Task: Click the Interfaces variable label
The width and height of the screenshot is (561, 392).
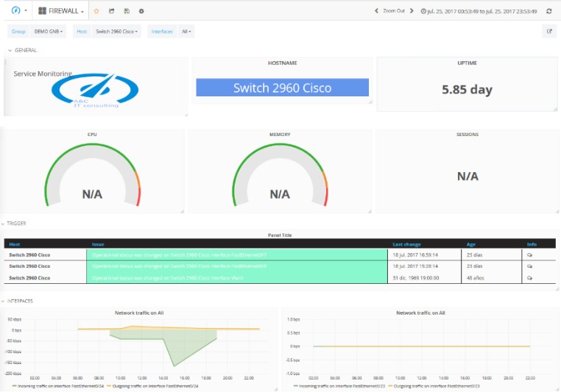Action: pyautogui.click(x=162, y=32)
